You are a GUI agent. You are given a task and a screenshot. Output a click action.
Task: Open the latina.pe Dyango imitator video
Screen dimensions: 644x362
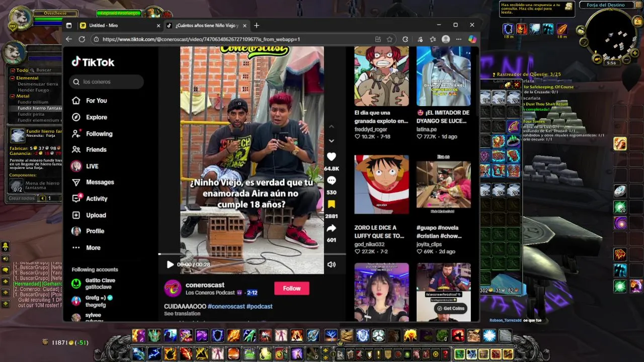point(443,76)
